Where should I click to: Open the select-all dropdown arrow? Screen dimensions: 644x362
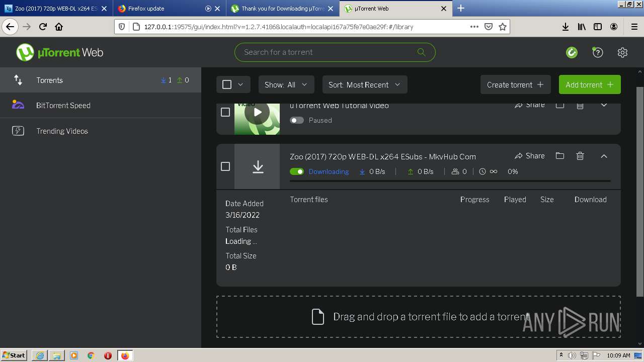click(x=240, y=84)
